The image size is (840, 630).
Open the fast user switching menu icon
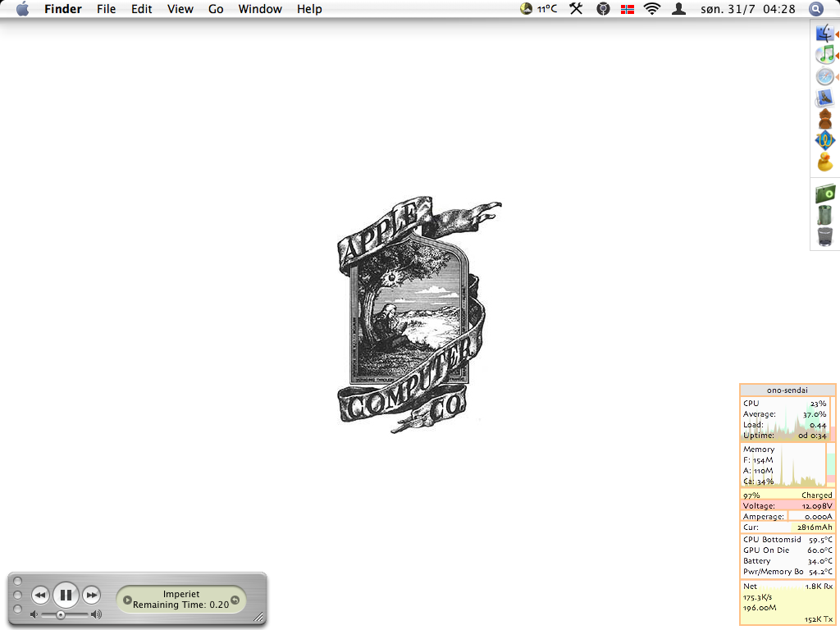tap(678, 9)
